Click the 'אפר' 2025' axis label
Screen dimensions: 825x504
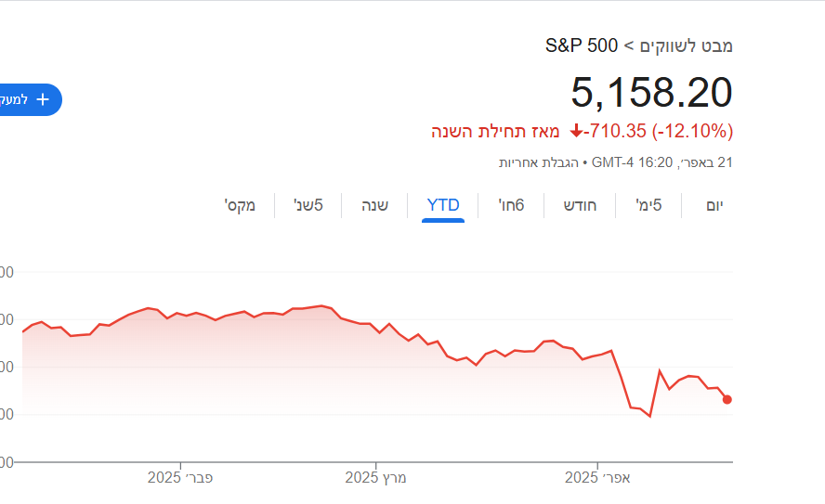coord(598,478)
